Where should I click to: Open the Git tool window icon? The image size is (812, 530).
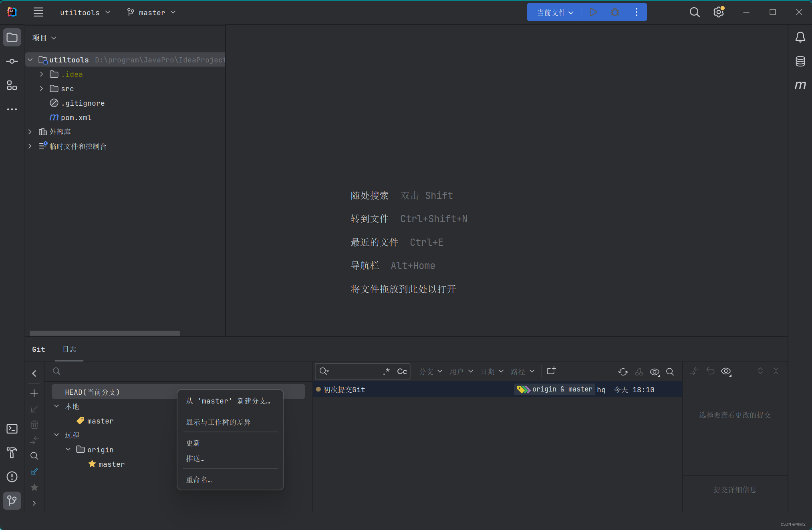pyautogui.click(x=12, y=501)
